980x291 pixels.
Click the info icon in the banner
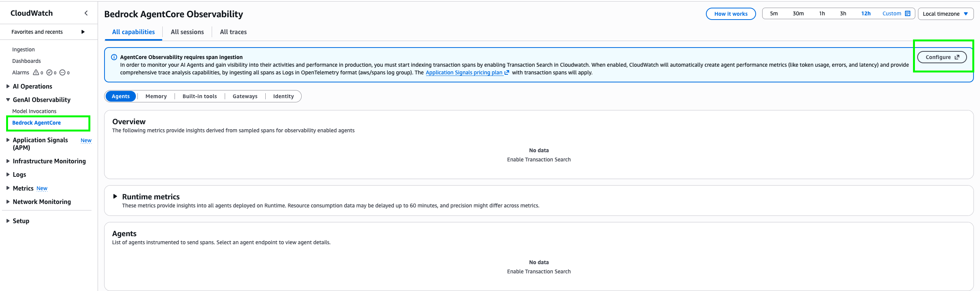114,57
